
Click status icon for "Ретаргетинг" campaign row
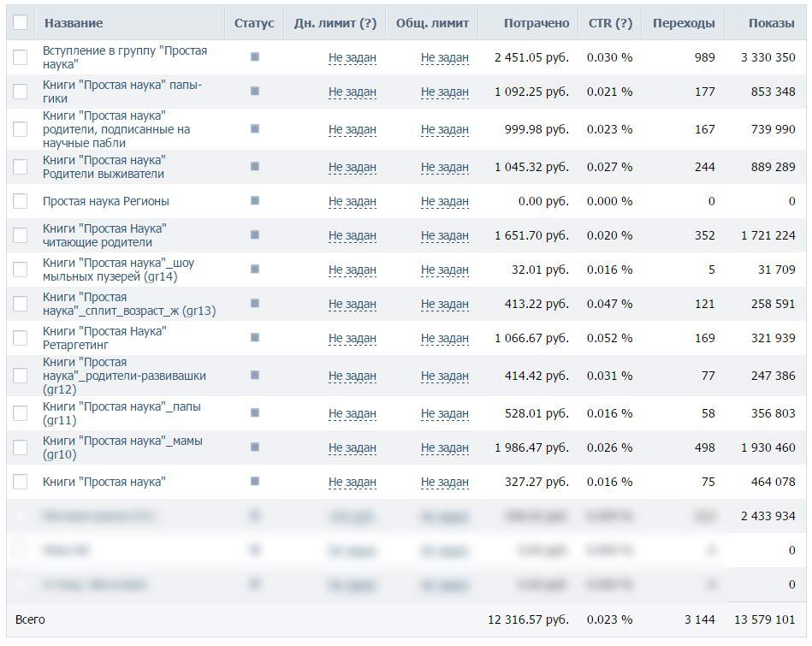(x=255, y=337)
